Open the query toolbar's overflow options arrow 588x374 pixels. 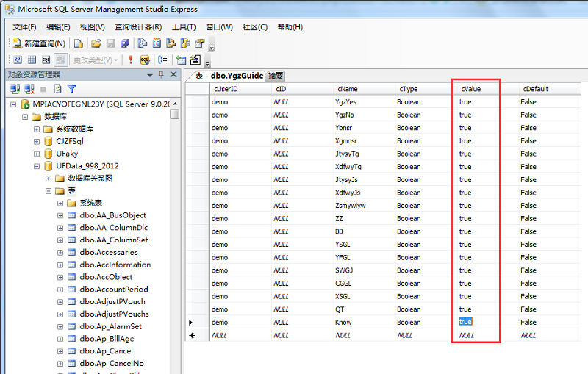point(208,64)
